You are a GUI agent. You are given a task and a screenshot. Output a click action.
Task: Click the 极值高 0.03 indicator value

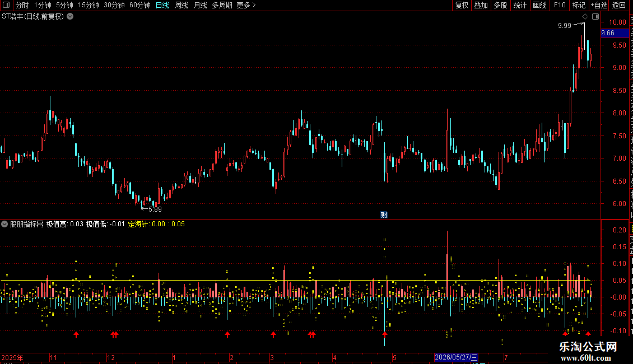[64, 224]
